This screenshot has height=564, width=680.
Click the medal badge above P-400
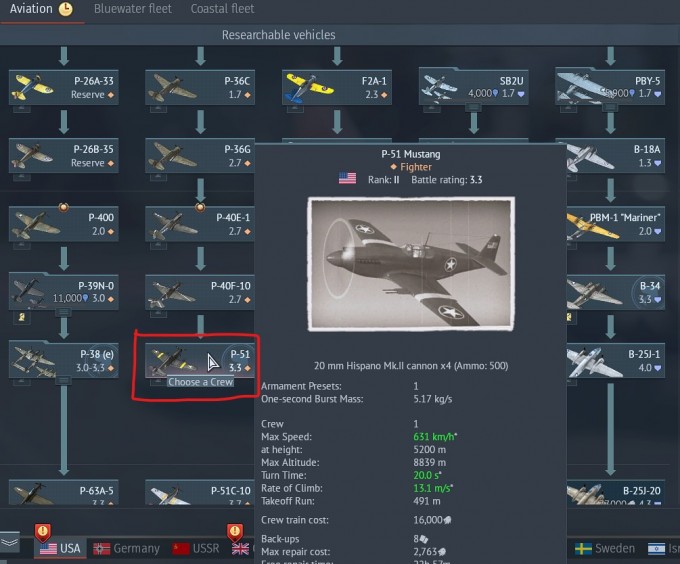[x=64, y=207]
